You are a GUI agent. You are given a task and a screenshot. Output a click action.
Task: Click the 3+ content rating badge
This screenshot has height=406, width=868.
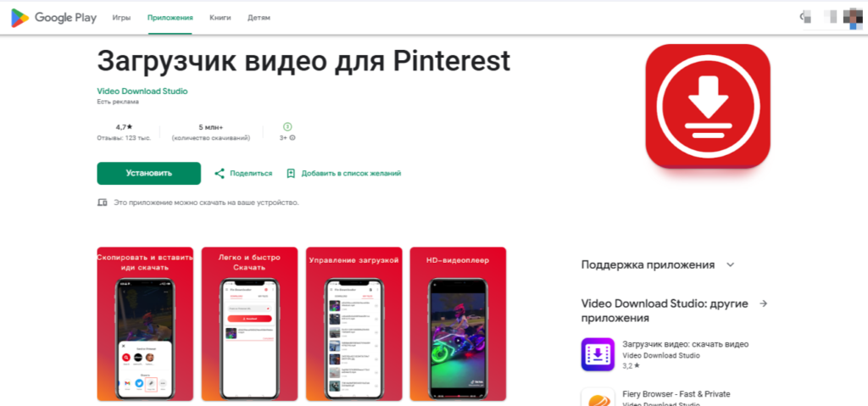click(287, 127)
